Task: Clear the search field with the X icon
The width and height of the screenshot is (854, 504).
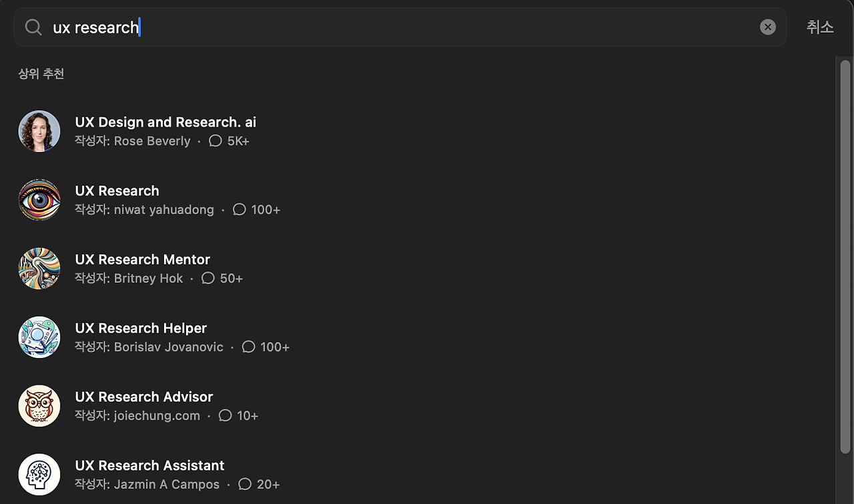Action: (768, 27)
